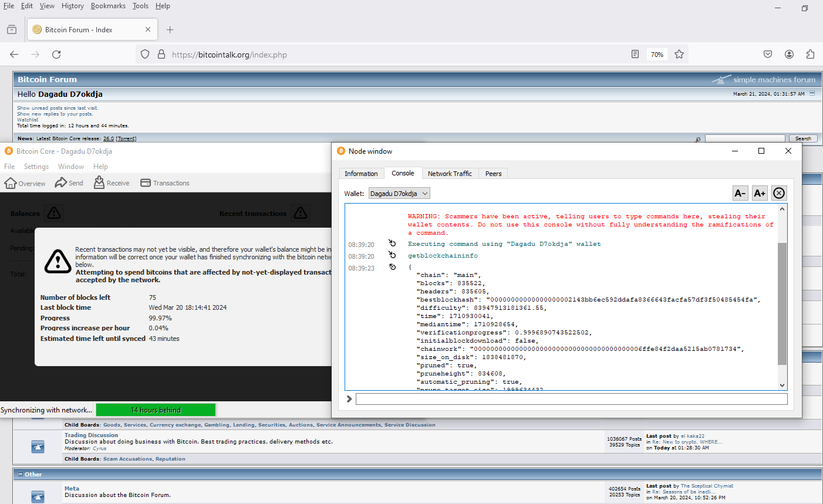Image resolution: width=823 pixels, height=504 pixels.
Task: Open the 70% page zoom indicator
Action: (657, 55)
